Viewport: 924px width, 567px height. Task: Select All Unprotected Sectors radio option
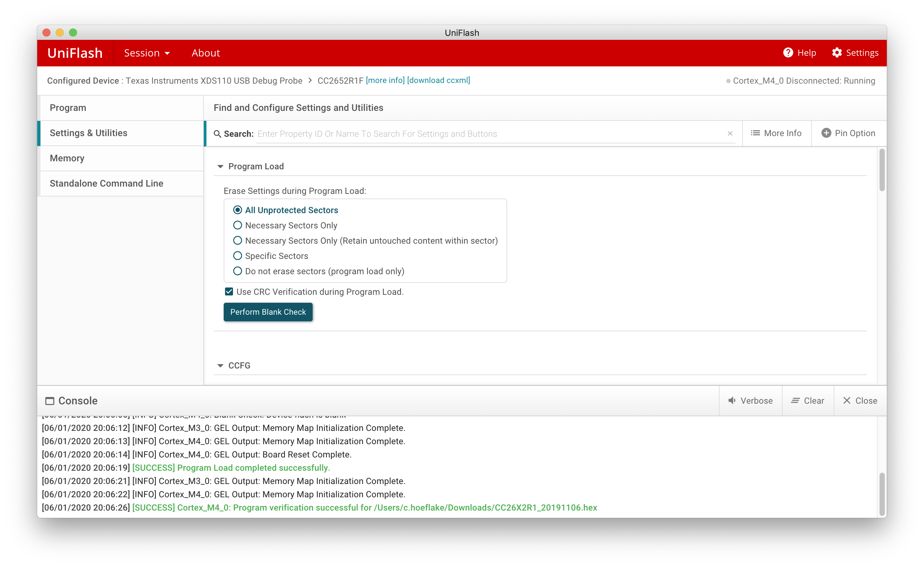[237, 210]
